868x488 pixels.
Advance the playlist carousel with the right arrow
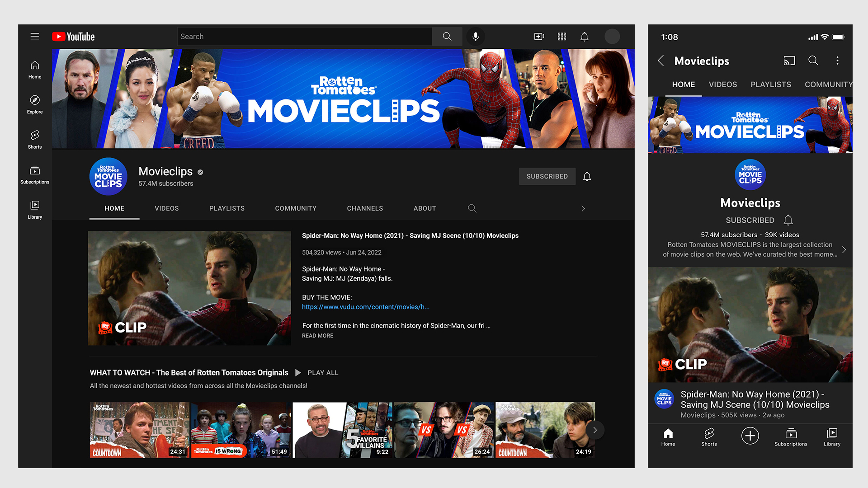click(x=595, y=430)
